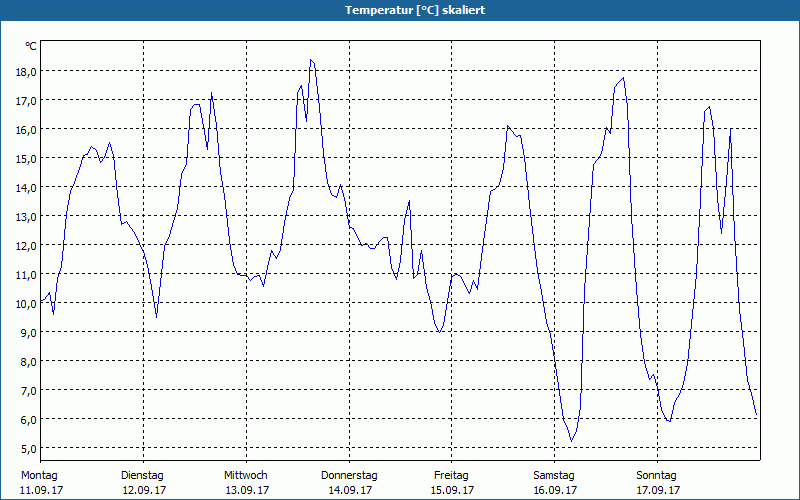Image resolution: width=800 pixels, height=500 pixels.
Task: Click the 12.09.17 date label
Action: click(144, 490)
